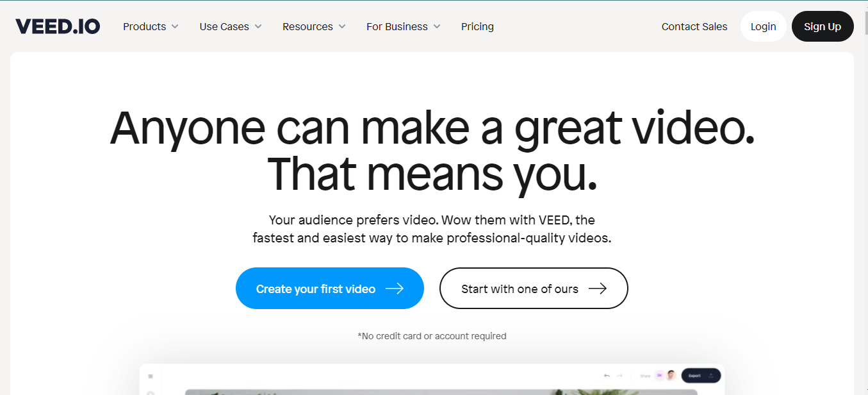The width and height of the screenshot is (868, 395).
Task: Follow the Contact Sales link
Action: coord(694,26)
